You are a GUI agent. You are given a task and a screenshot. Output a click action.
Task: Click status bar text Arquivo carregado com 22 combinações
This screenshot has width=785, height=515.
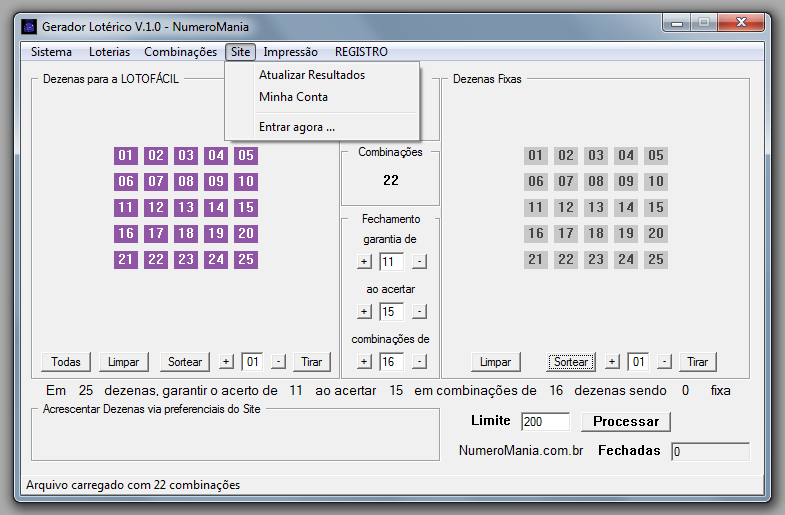click(x=133, y=485)
